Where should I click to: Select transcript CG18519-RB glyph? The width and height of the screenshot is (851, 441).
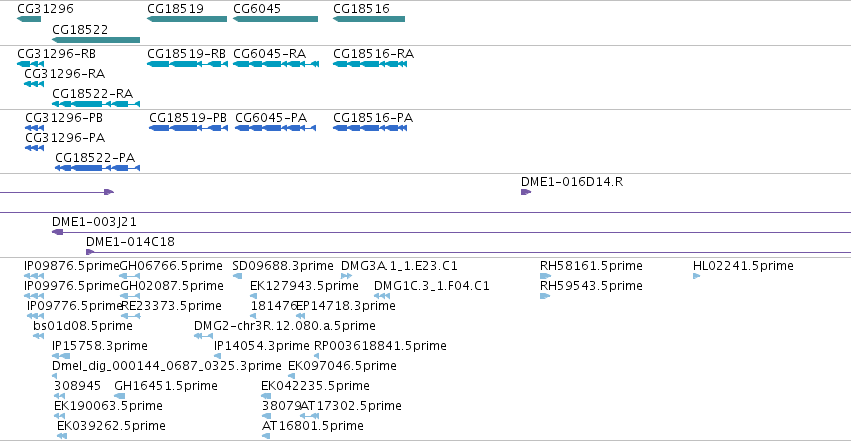point(187,64)
